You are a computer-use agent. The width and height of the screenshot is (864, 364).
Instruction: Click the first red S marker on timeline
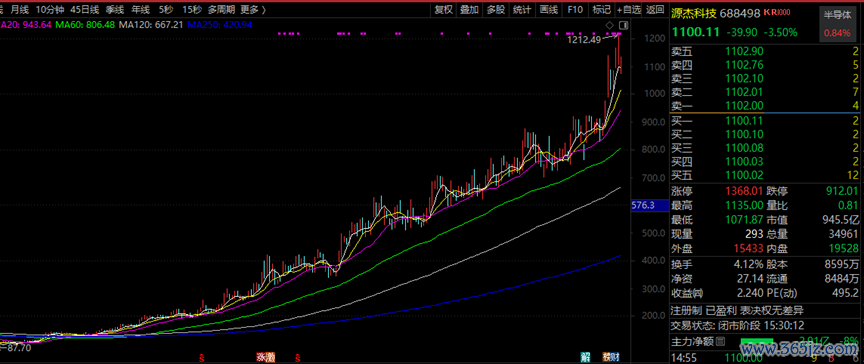[x=202, y=358]
